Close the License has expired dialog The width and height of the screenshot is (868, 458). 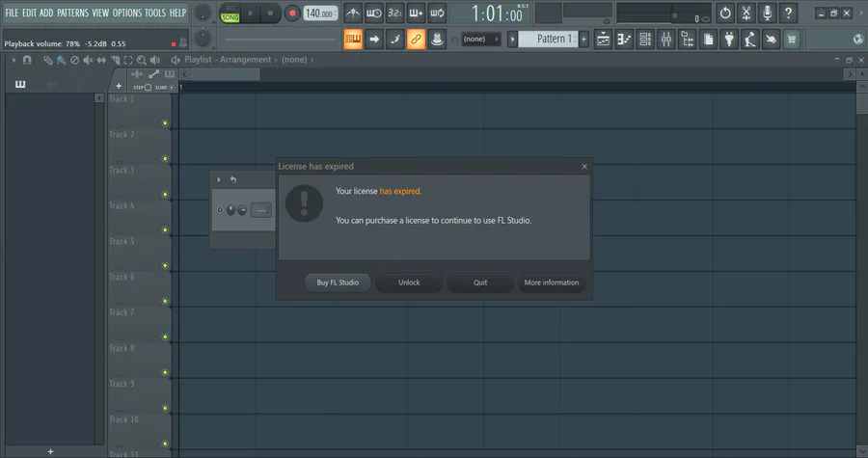coord(584,166)
